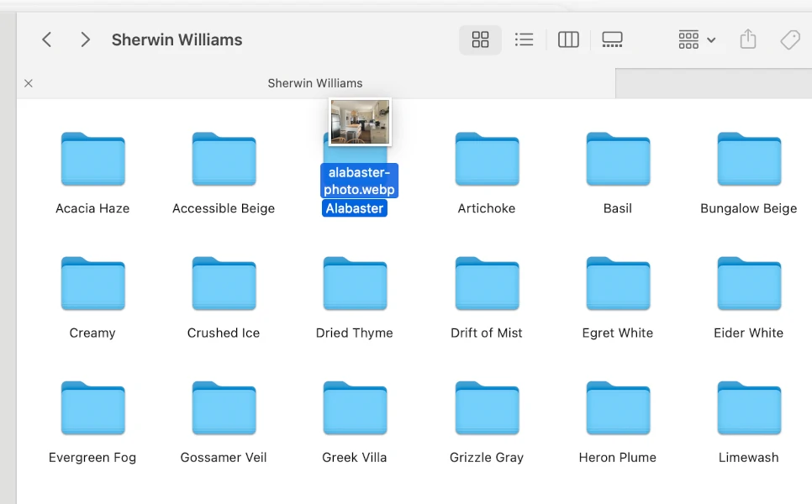Select the Evergreen Fog folder icon

93,407
